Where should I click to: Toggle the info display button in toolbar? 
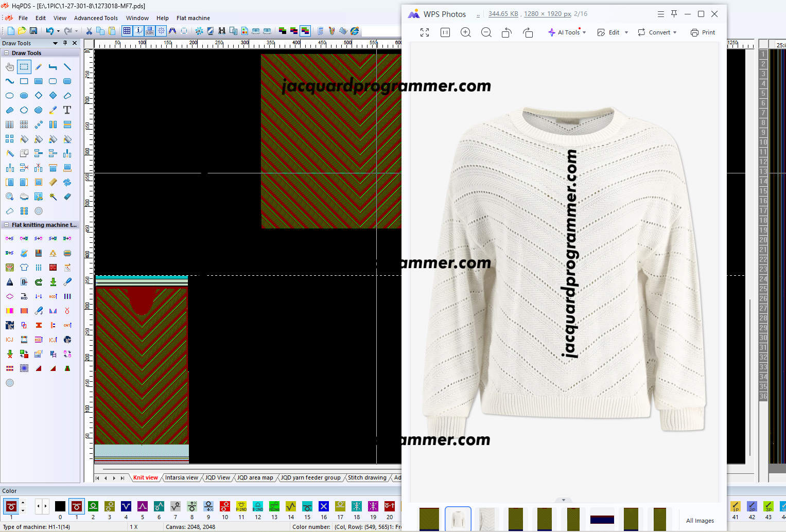coord(139,31)
